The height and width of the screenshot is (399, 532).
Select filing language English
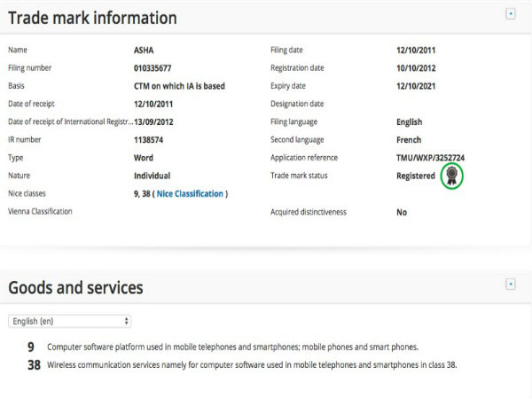click(x=409, y=122)
